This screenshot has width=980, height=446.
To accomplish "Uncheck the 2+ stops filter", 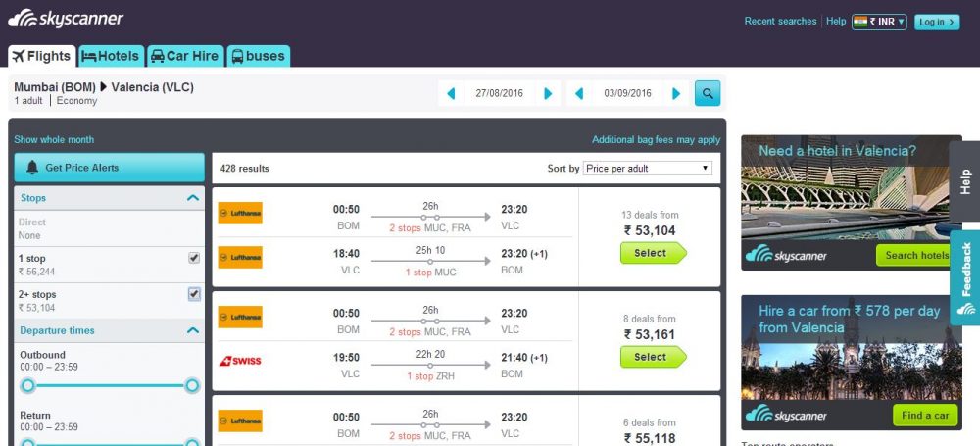I will tap(193, 294).
